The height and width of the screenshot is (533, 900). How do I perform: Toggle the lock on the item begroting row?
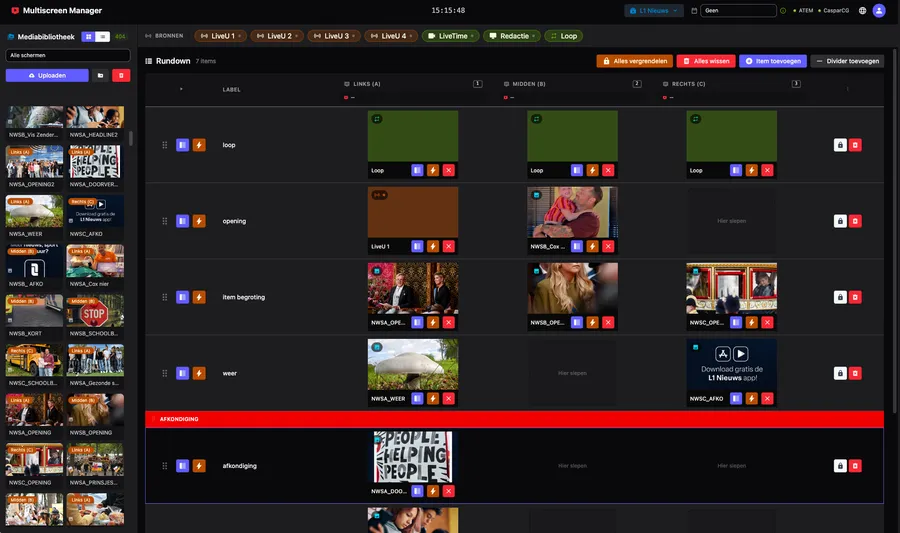pyautogui.click(x=840, y=297)
